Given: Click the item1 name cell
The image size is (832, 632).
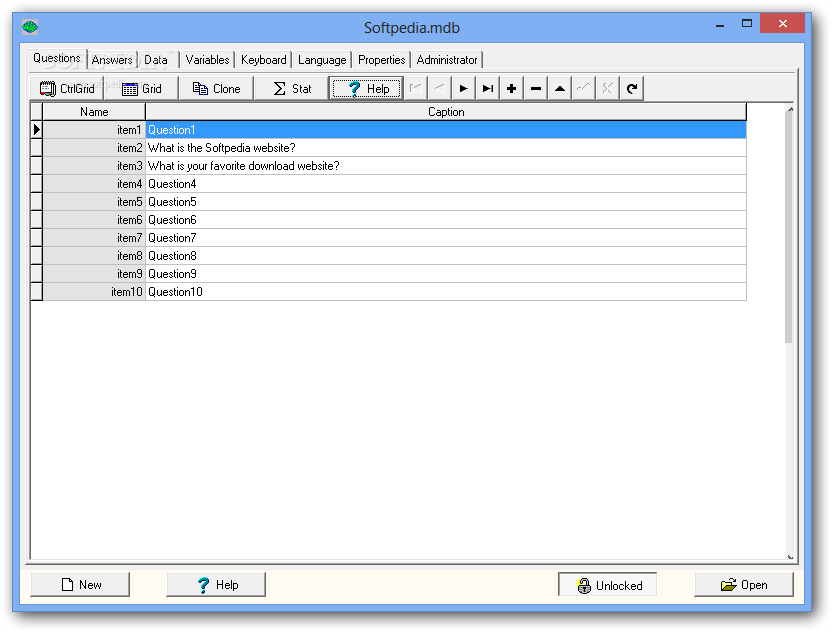Looking at the screenshot, I should pos(94,130).
